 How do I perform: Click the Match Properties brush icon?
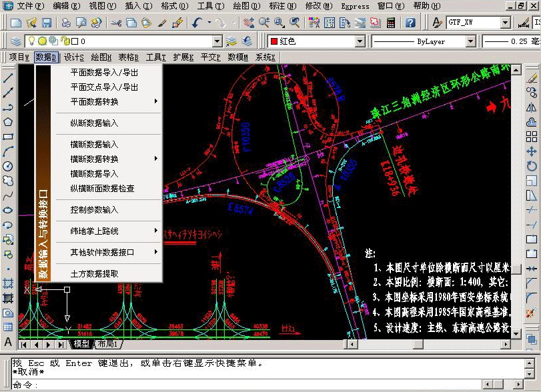coord(162,23)
